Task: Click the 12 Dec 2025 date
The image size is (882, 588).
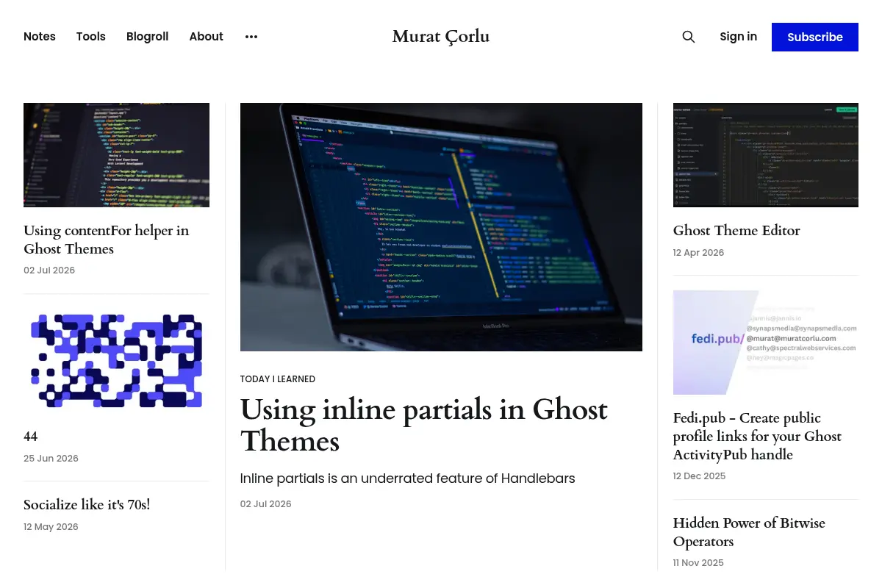Action: 700,476
